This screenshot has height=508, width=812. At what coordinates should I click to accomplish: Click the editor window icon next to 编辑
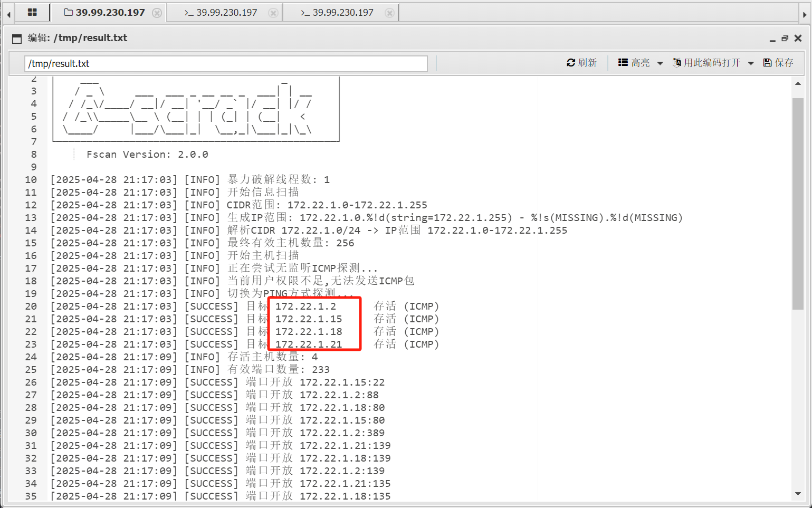[17, 39]
